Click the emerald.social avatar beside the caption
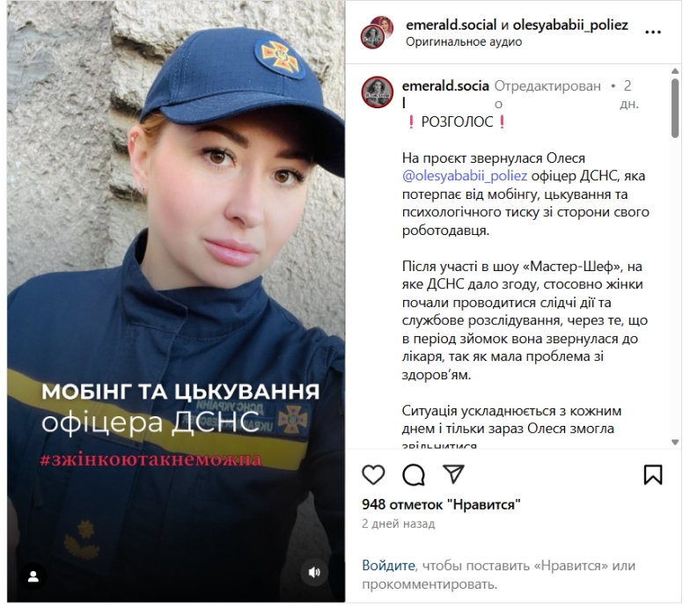Image resolution: width=690 pixels, height=616 pixels. coord(377,92)
